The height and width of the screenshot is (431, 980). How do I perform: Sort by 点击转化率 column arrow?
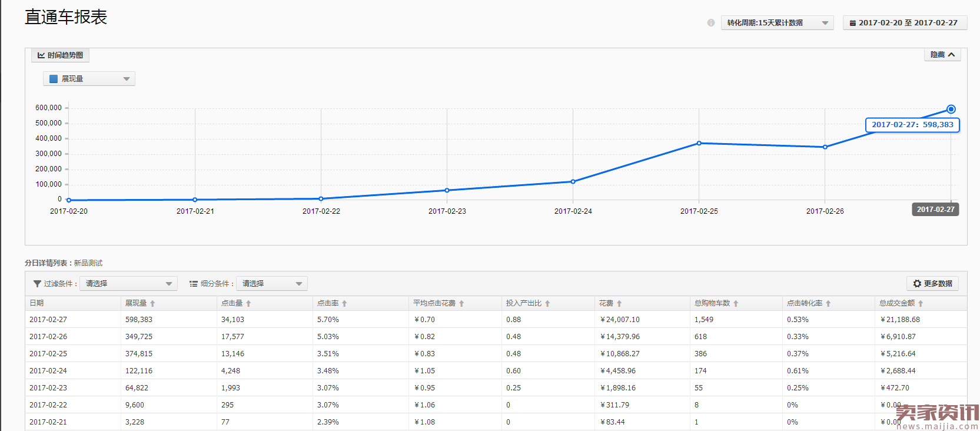click(828, 304)
